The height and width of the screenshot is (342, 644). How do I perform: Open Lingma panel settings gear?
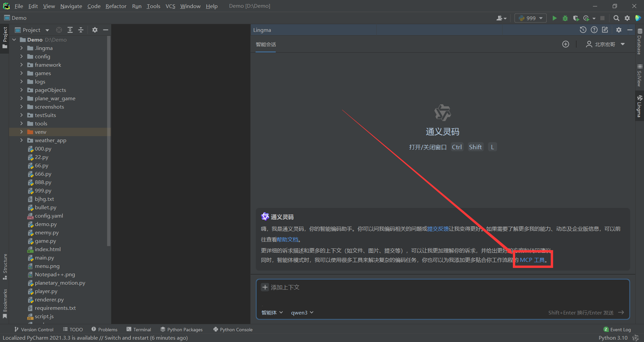(x=619, y=30)
